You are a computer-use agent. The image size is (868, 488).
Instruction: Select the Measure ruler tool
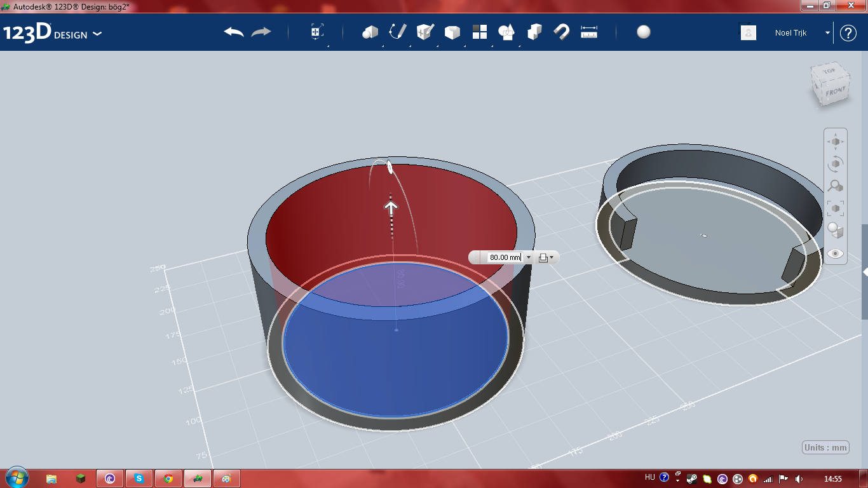[589, 32]
